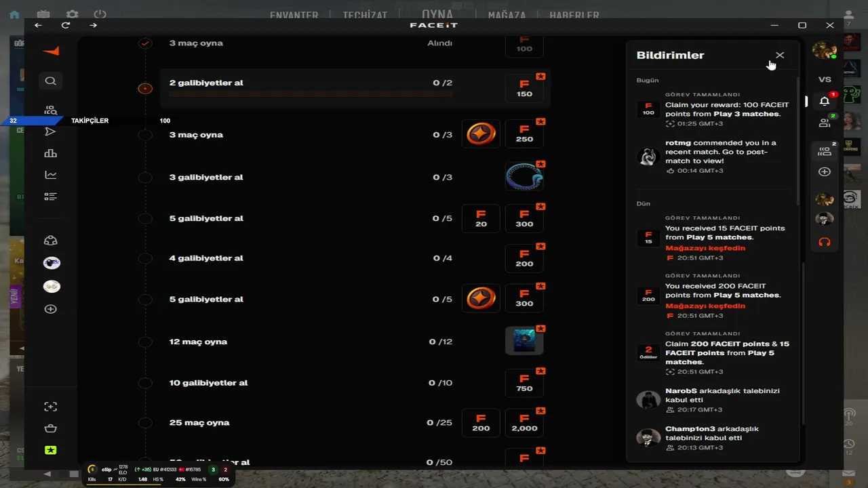The height and width of the screenshot is (488, 868).
Task: Click the game's home icon at top left
Action: 15,14
